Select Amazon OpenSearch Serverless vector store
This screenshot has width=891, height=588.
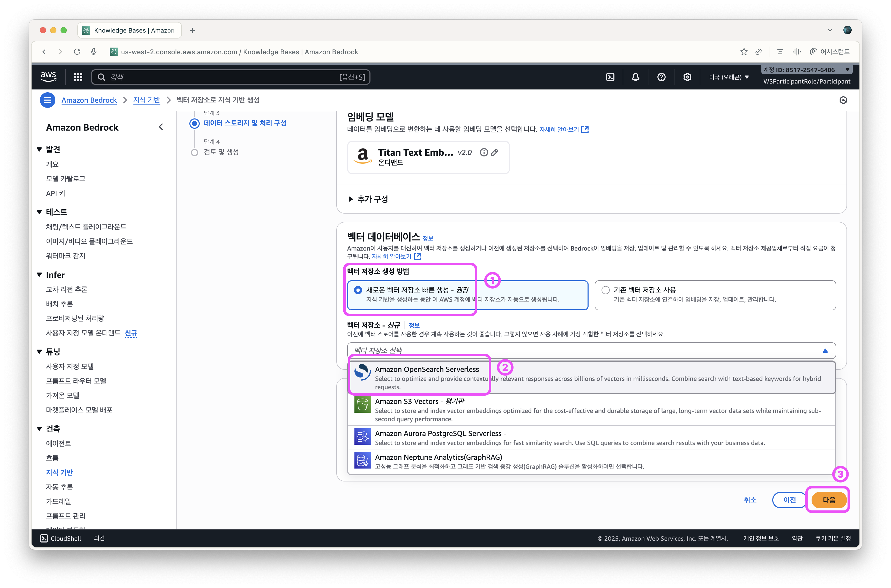click(591, 378)
